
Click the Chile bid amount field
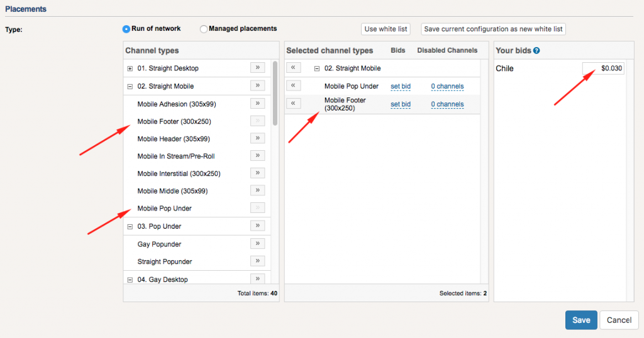pyautogui.click(x=602, y=68)
